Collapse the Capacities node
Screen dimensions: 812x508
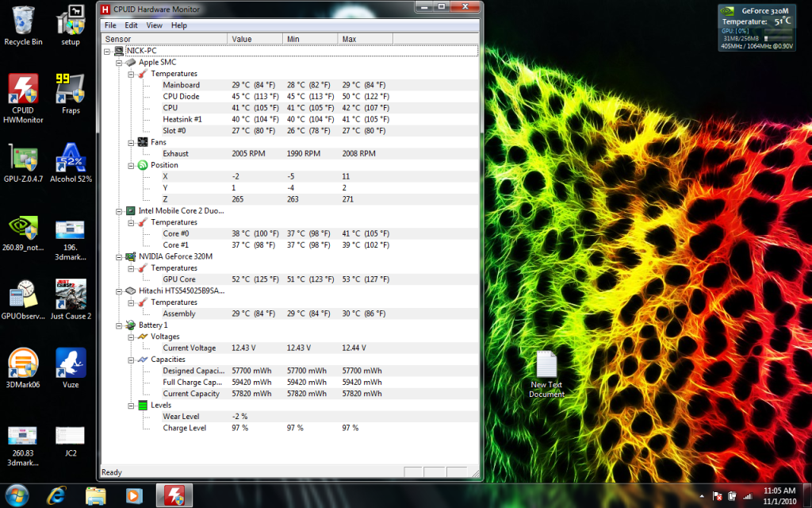pos(131,360)
